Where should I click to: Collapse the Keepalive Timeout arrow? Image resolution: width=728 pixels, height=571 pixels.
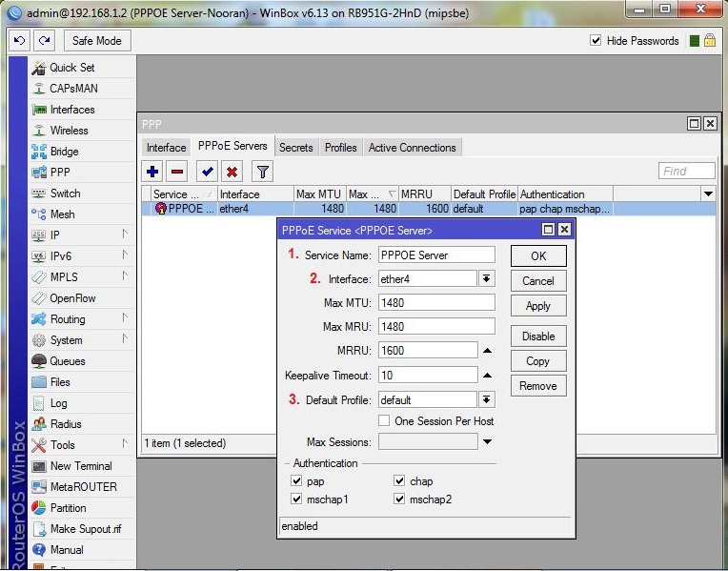point(487,375)
